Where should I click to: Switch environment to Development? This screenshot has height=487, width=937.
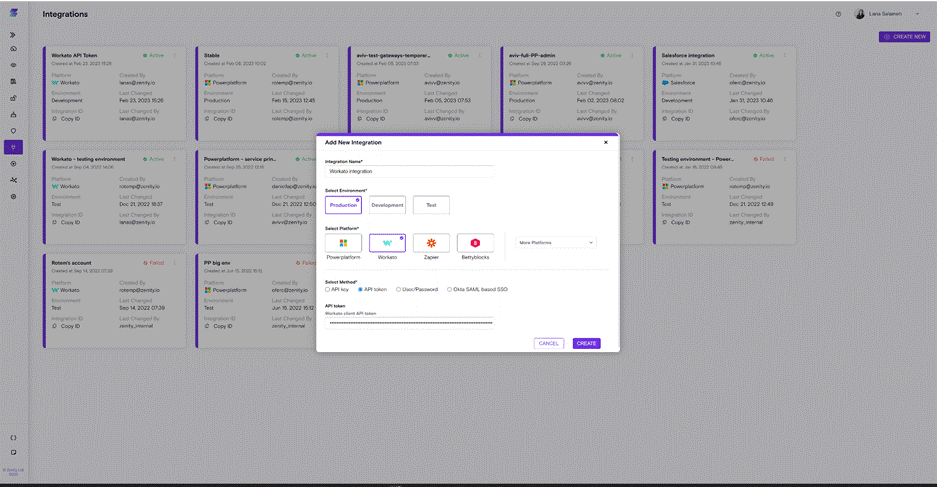point(387,205)
